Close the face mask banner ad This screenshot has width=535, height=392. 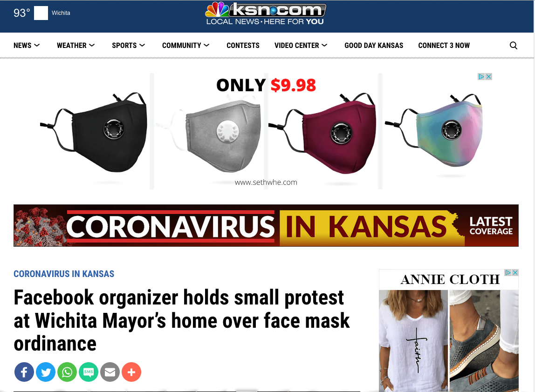pyautogui.click(x=488, y=77)
